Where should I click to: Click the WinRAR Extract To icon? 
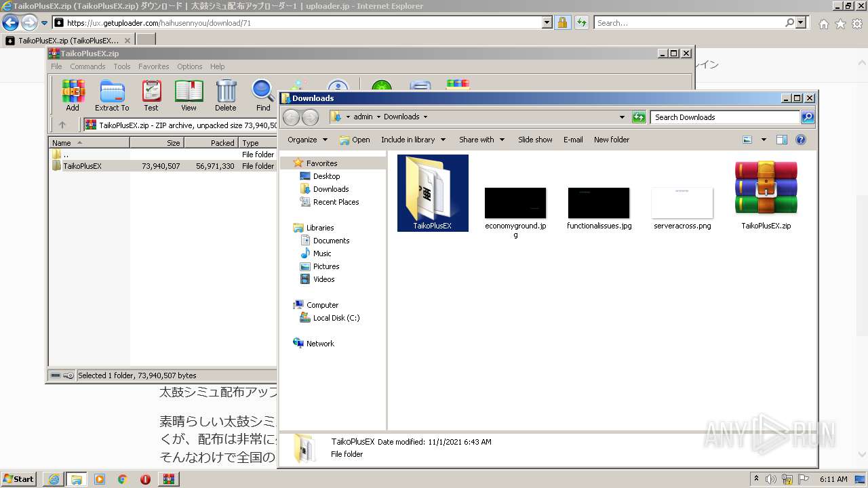(x=112, y=95)
